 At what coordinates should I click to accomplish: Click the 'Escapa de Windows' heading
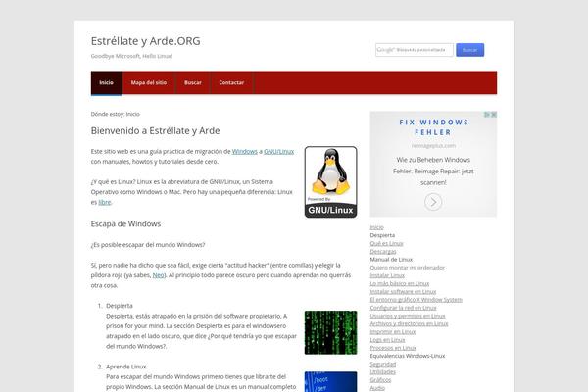click(125, 224)
